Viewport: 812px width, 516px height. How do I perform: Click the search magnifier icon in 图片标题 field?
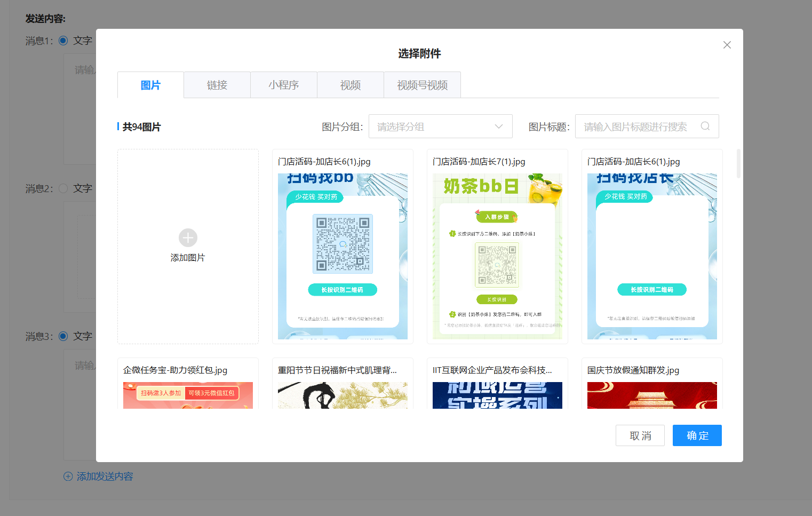(x=705, y=126)
